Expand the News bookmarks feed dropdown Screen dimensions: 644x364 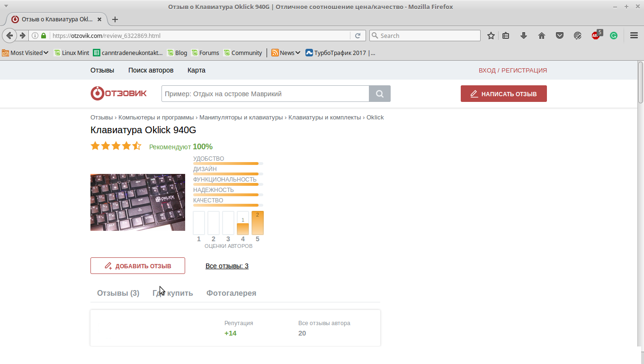coord(286,53)
